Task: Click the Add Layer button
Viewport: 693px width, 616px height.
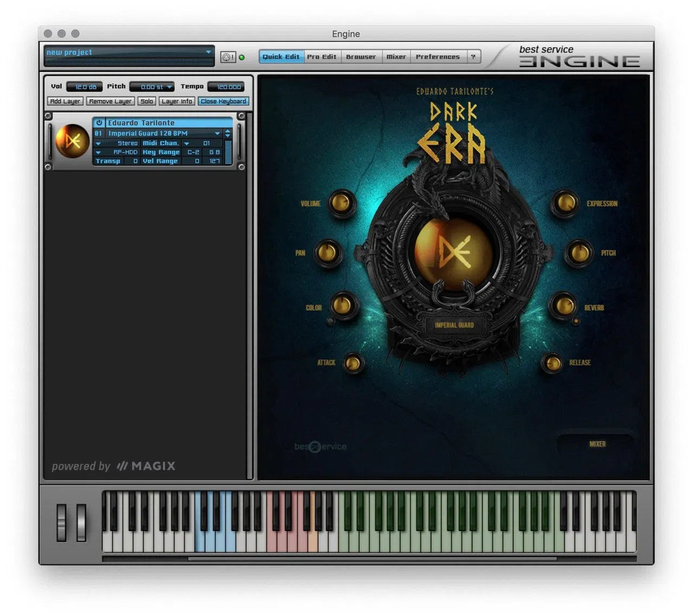Action: point(65,101)
